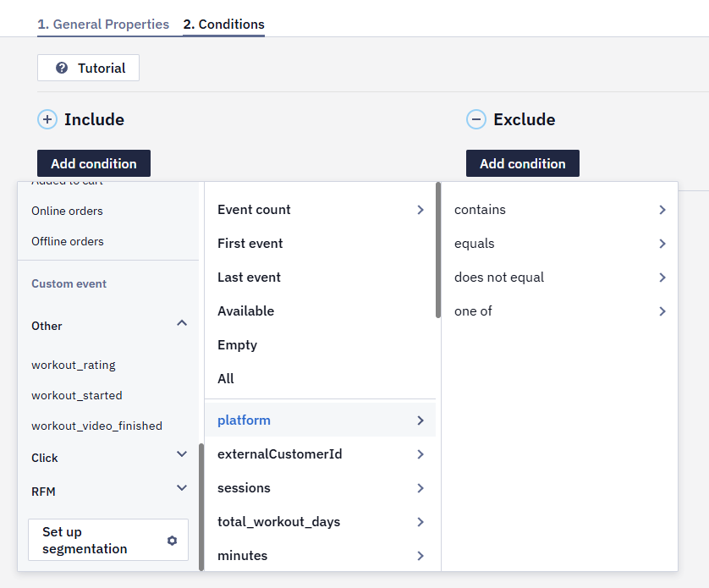Choose Offline orders in the list
The width and height of the screenshot is (709, 588).
click(x=68, y=241)
